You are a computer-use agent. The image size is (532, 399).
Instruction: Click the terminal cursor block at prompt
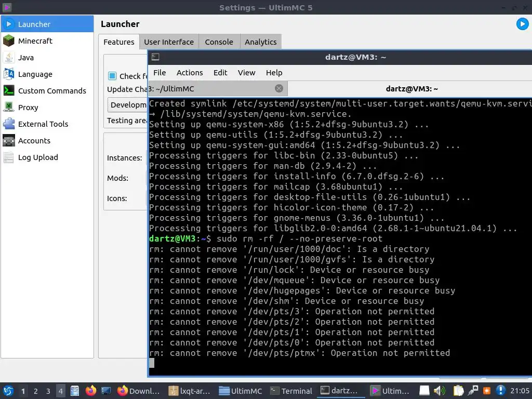tap(152, 363)
